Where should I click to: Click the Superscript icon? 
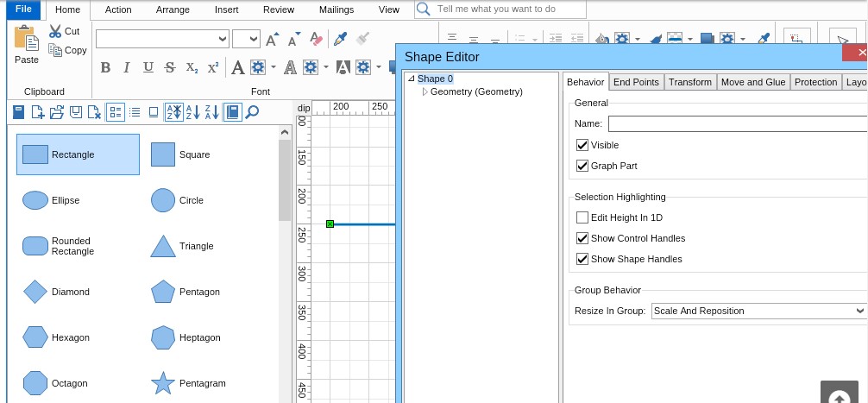[213, 67]
